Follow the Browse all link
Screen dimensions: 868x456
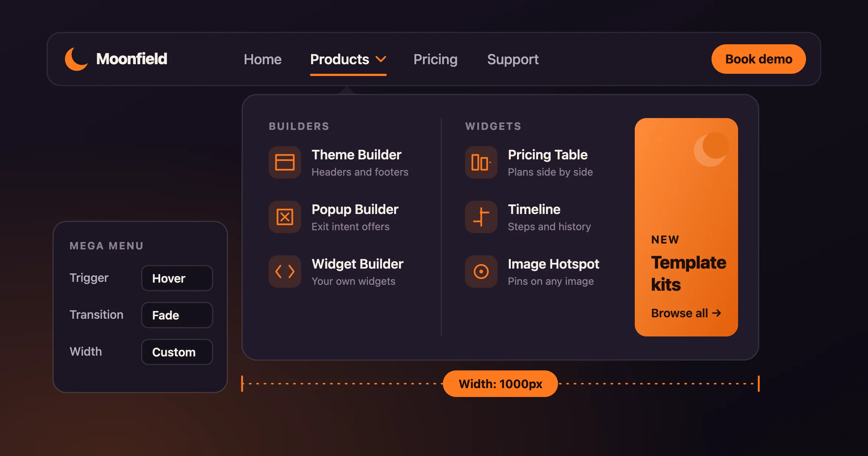pos(686,313)
